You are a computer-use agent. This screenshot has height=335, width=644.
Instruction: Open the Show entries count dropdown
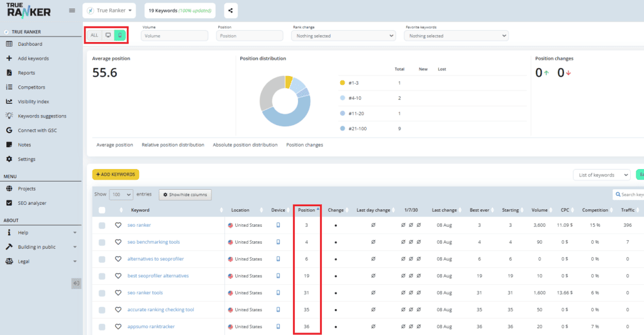(x=121, y=195)
